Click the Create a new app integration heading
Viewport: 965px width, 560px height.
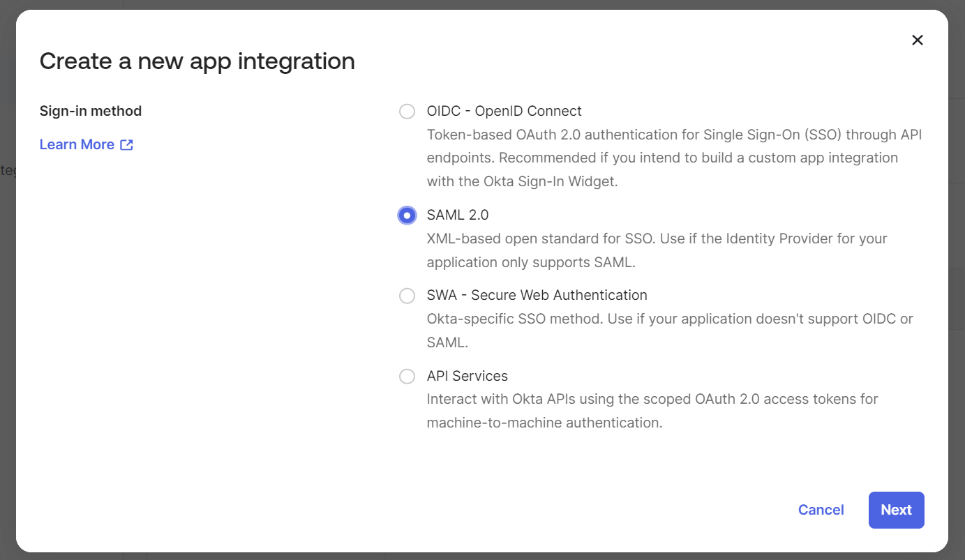click(197, 61)
